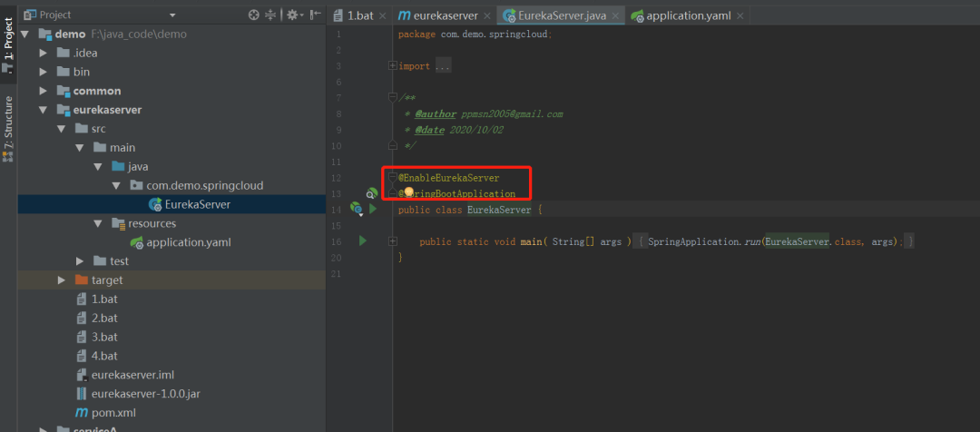Expand the target folder

click(62, 280)
